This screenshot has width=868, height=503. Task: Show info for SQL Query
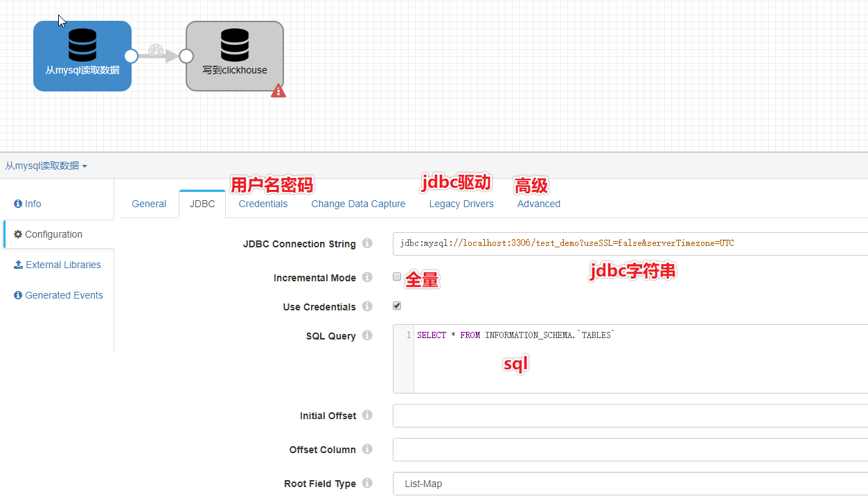[x=367, y=335]
